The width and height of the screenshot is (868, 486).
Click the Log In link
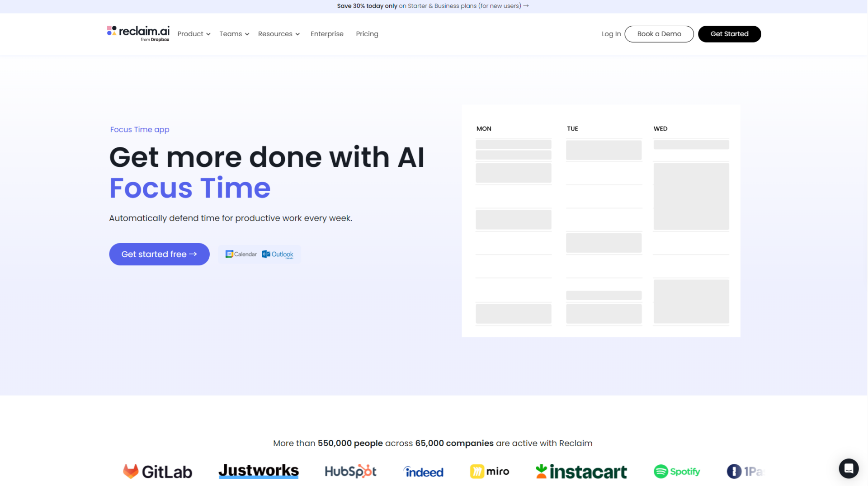click(x=611, y=34)
